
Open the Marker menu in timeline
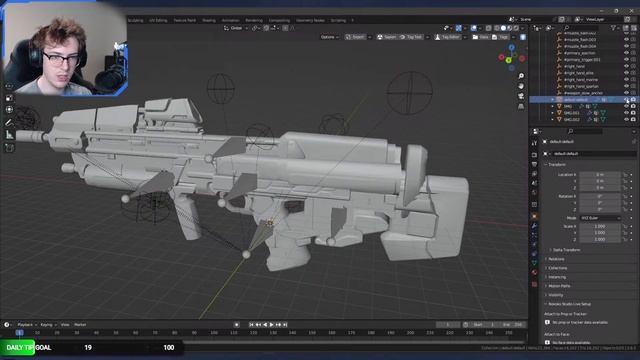point(80,325)
